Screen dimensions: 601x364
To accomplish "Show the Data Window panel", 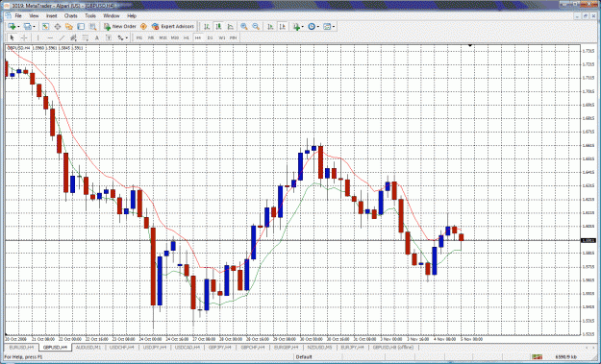I will [x=58, y=26].
